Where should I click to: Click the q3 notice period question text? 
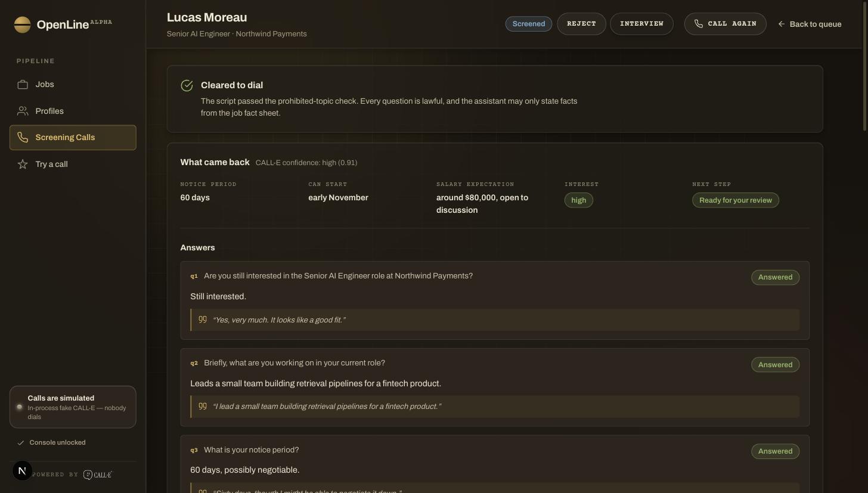252,450
